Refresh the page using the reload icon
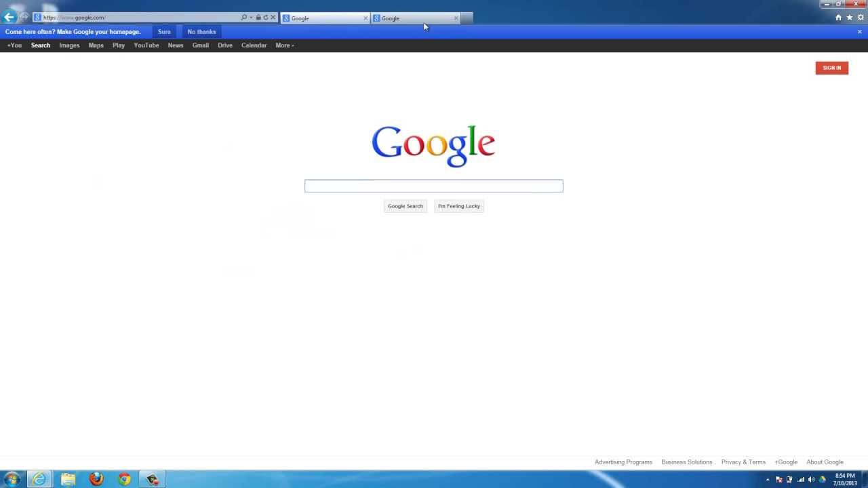 click(x=265, y=18)
